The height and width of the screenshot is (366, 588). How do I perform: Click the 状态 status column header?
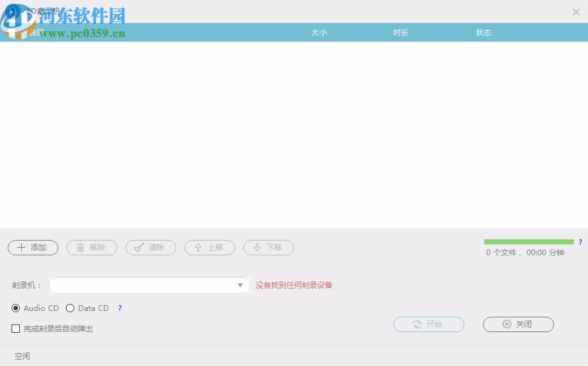point(484,33)
